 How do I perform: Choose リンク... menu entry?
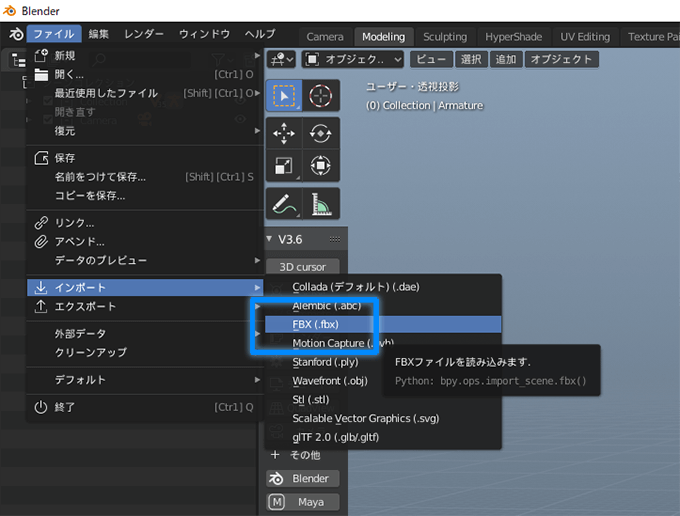point(145,223)
